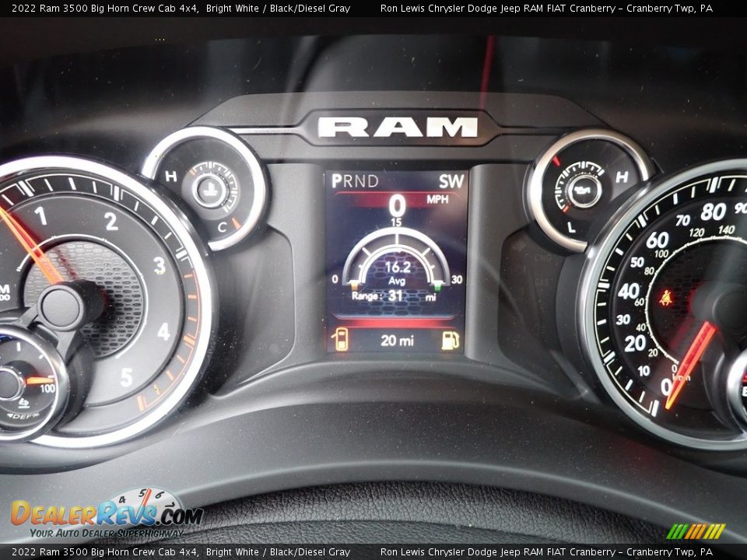Screen dimensions: 747x560
Task: Click the number 3 on the tachometer
Action: click(159, 266)
